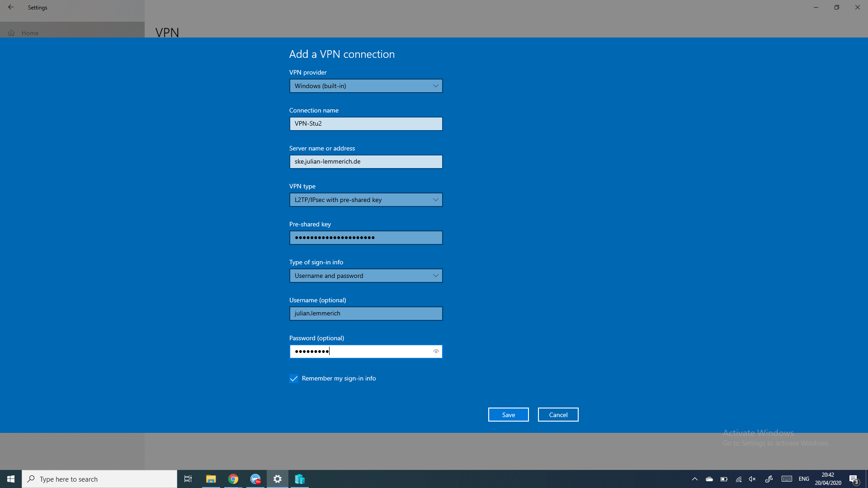The width and height of the screenshot is (868, 488).
Task: Click the muted volume tray icon
Action: pyautogui.click(x=752, y=479)
